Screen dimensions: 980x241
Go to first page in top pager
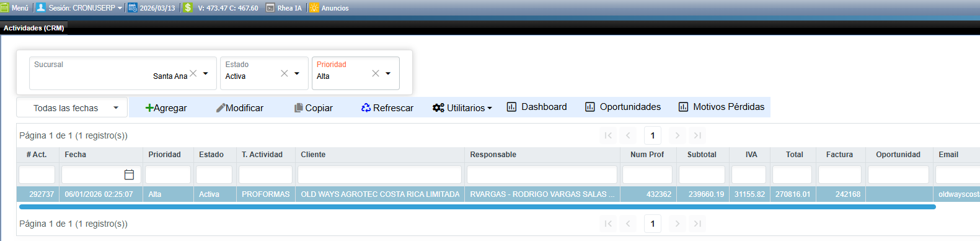pos(608,135)
